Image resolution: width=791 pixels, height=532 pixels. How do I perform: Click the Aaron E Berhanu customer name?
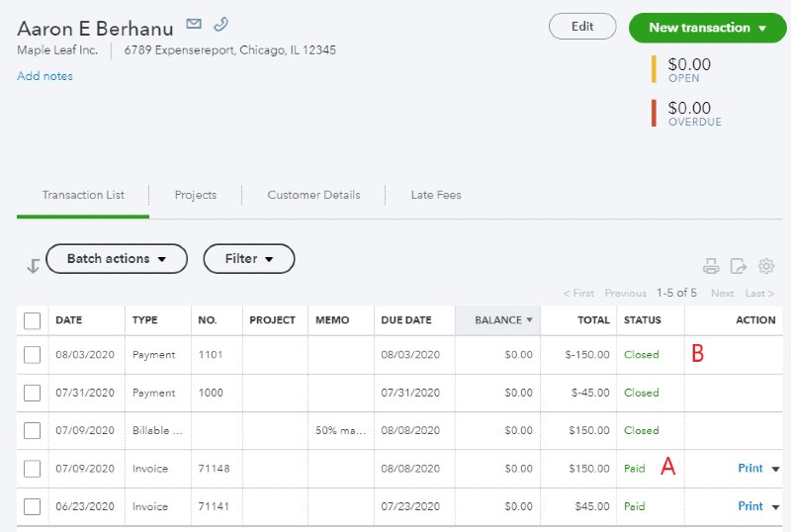[95, 29]
